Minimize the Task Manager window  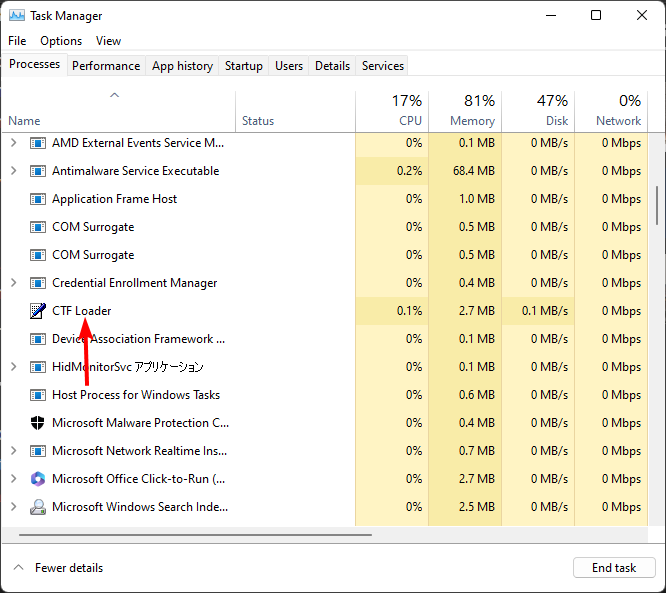[x=551, y=16]
